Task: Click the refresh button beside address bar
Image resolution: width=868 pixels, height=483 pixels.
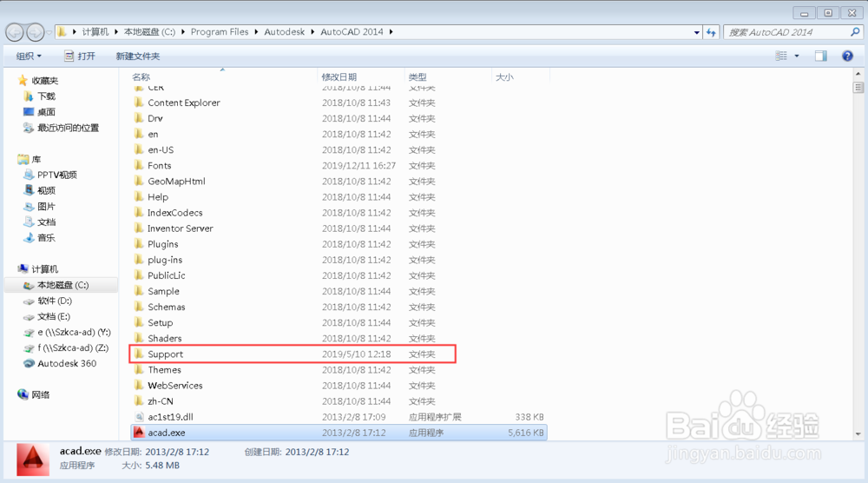Action: [x=712, y=33]
